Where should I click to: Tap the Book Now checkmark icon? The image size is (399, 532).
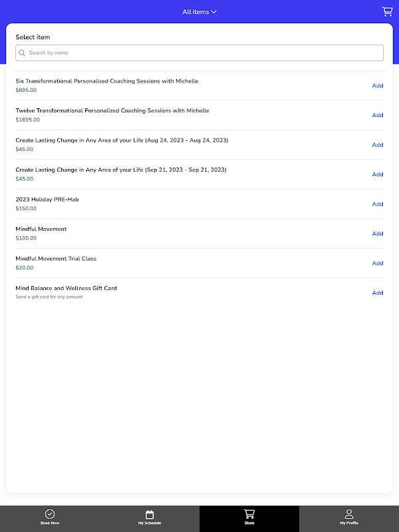(x=50, y=514)
